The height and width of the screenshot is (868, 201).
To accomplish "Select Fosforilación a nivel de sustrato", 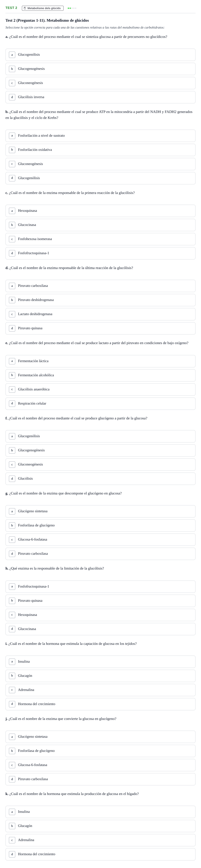I will coord(100,135).
